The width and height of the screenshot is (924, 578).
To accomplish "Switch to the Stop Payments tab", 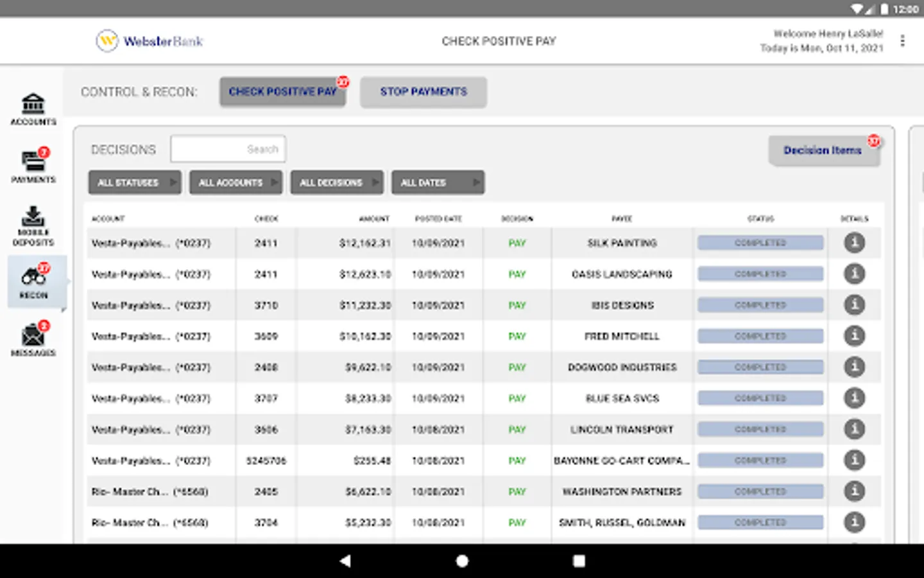I will pyautogui.click(x=424, y=92).
